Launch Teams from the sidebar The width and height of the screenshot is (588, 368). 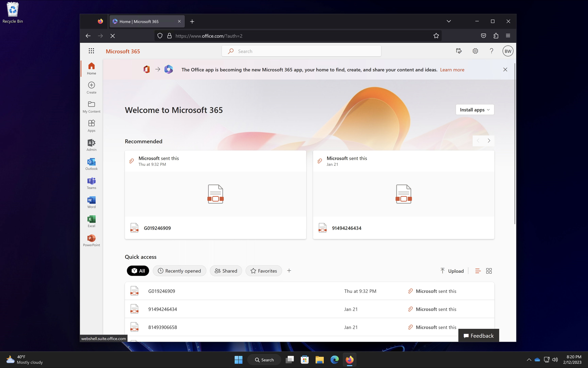(91, 183)
